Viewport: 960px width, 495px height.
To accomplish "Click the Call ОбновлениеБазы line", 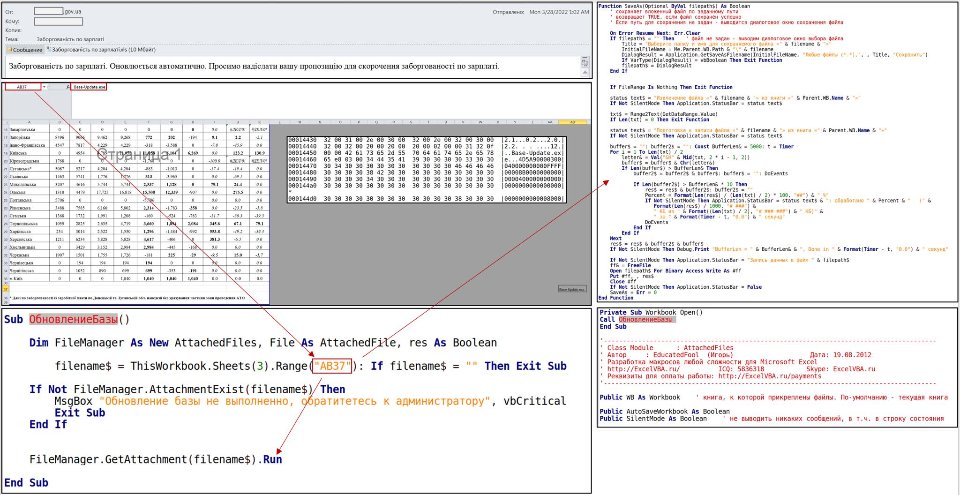I will click(638, 320).
